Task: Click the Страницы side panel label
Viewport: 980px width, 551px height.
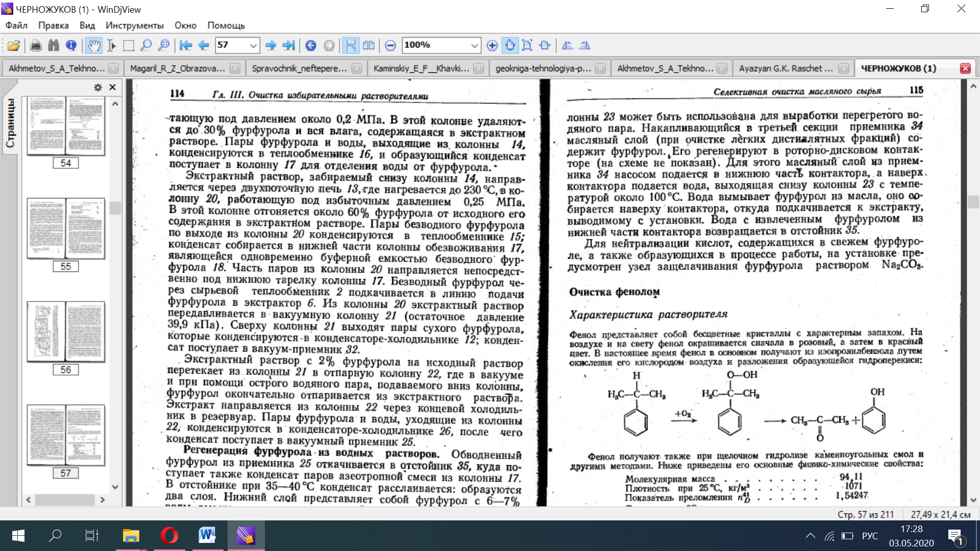Action: 10,122
